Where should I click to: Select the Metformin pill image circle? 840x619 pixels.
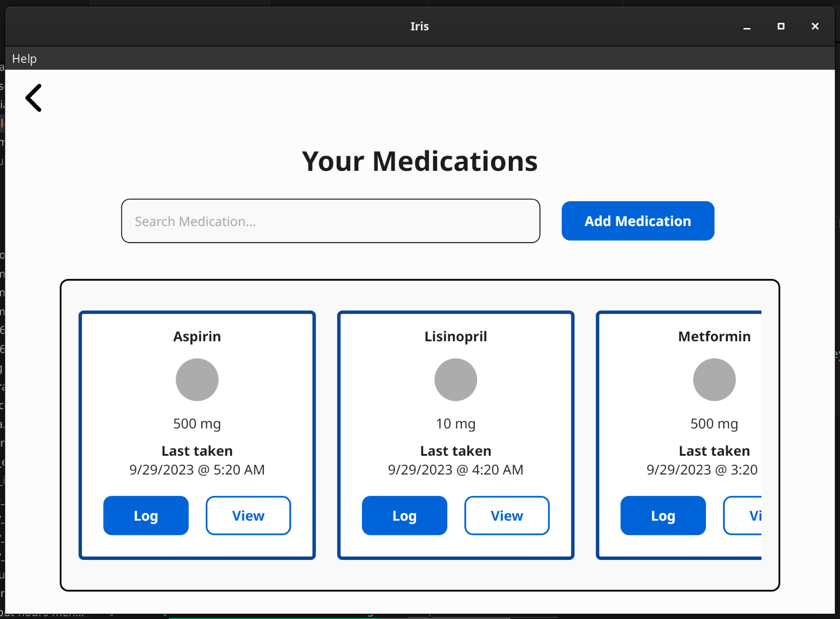click(x=714, y=380)
